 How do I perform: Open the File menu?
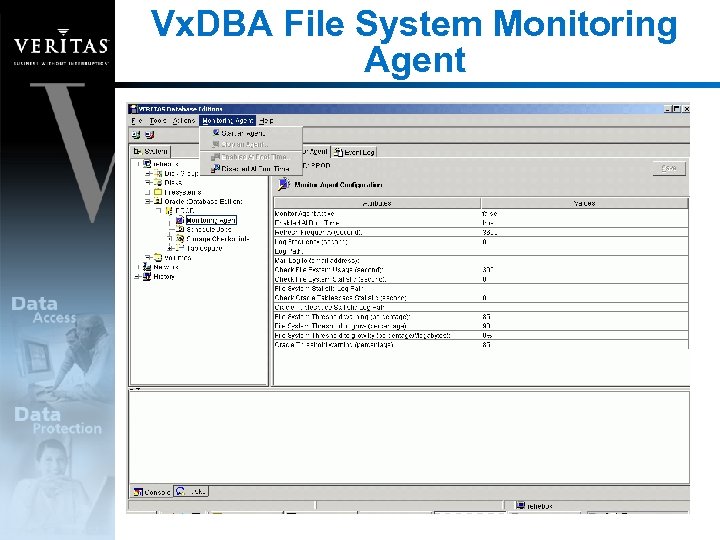(x=136, y=121)
